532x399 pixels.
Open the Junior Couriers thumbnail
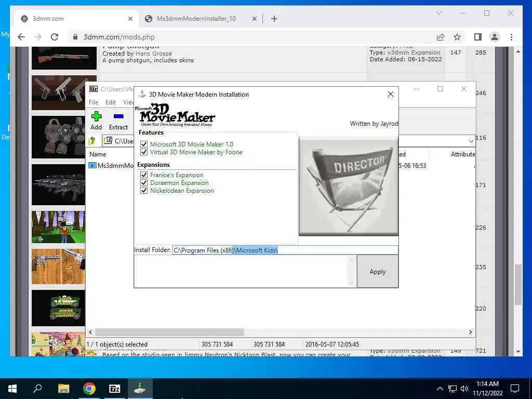click(x=58, y=308)
